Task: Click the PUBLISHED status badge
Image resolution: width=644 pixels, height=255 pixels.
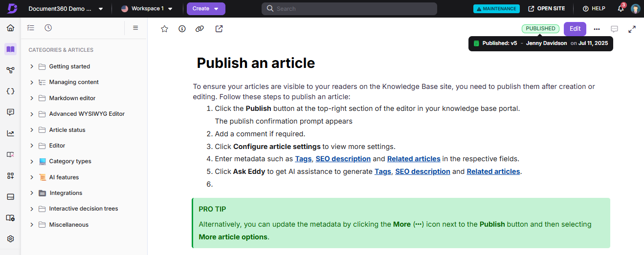Action: [540, 29]
